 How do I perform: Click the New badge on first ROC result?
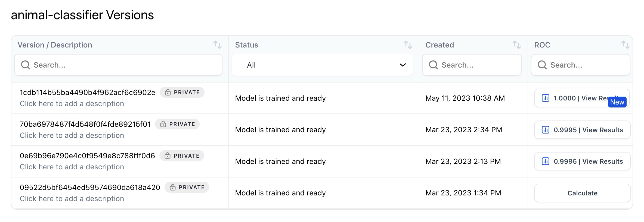pos(617,102)
